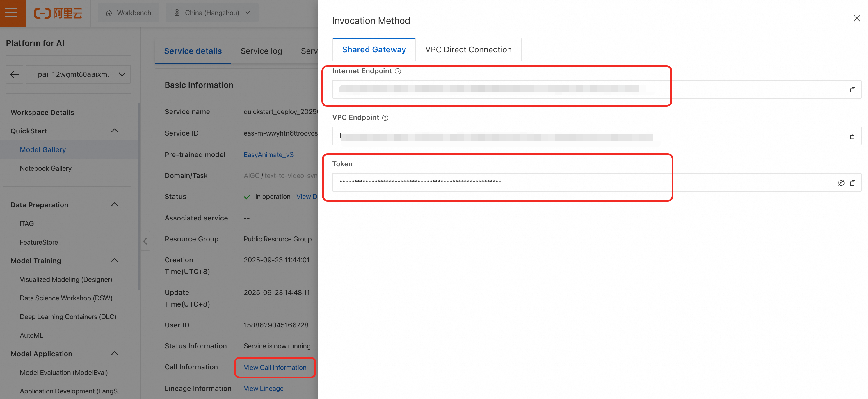This screenshot has height=399, width=868.
Task: Switch to VPC Direct Connection tab
Action: pos(468,49)
